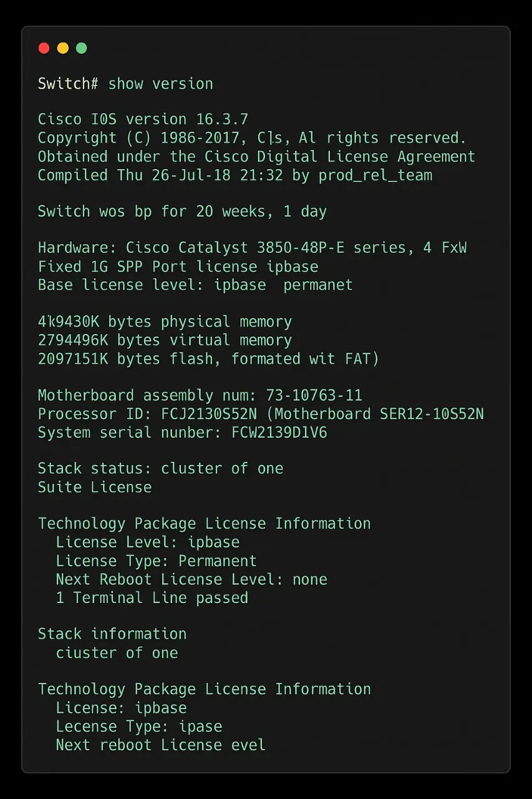The height and width of the screenshot is (799, 532).
Task: Click the Hardware Cisco Catalyst 3850-48P-E line
Action: pyautogui.click(x=252, y=248)
